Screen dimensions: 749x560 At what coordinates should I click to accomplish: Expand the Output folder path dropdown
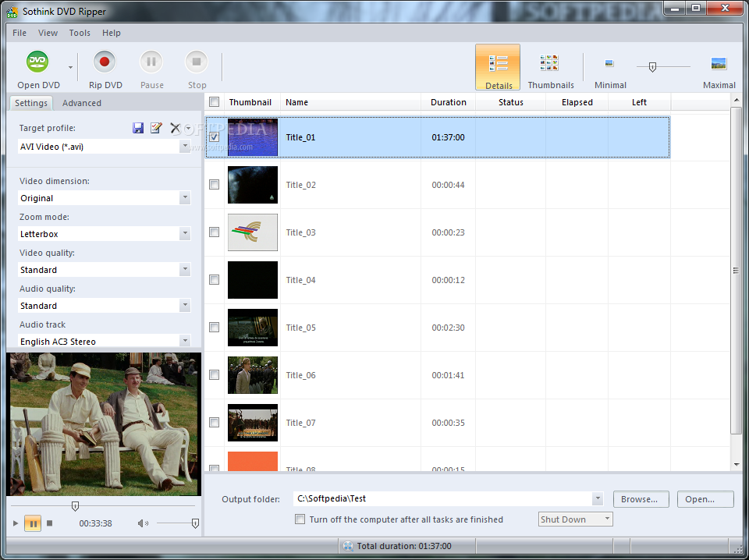click(597, 498)
